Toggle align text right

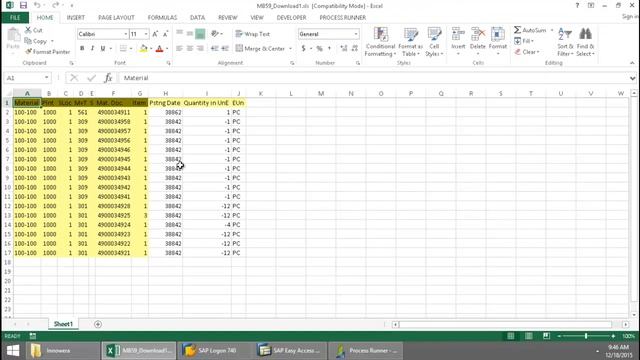pyautogui.click(x=200, y=49)
